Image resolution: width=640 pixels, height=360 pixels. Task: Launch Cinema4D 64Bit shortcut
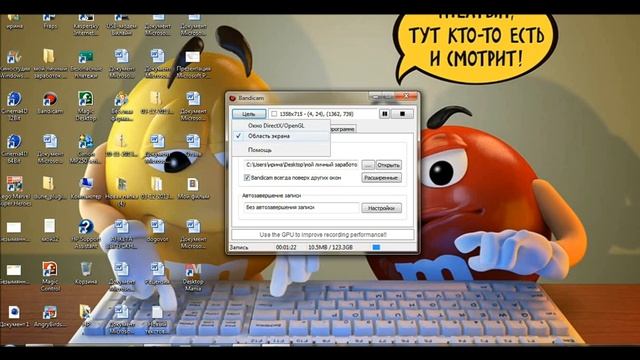(14, 149)
